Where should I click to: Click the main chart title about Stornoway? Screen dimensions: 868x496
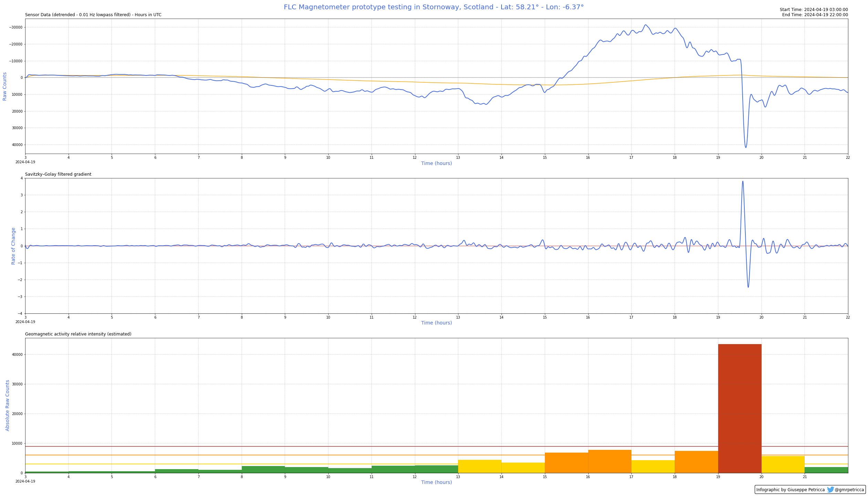point(434,7)
